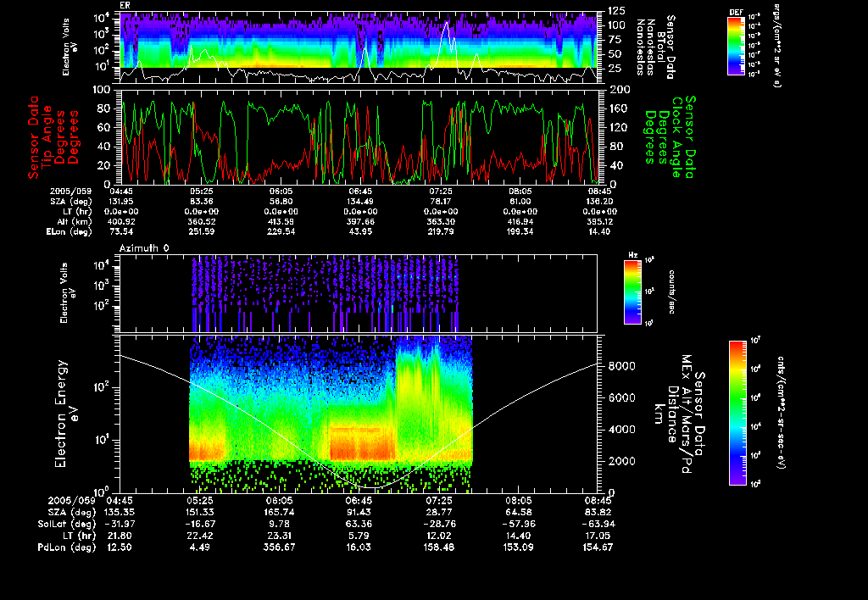The height and width of the screenshot is (600, 868).
Task: Click the SZA value 136.20
Action: (599, 202)
